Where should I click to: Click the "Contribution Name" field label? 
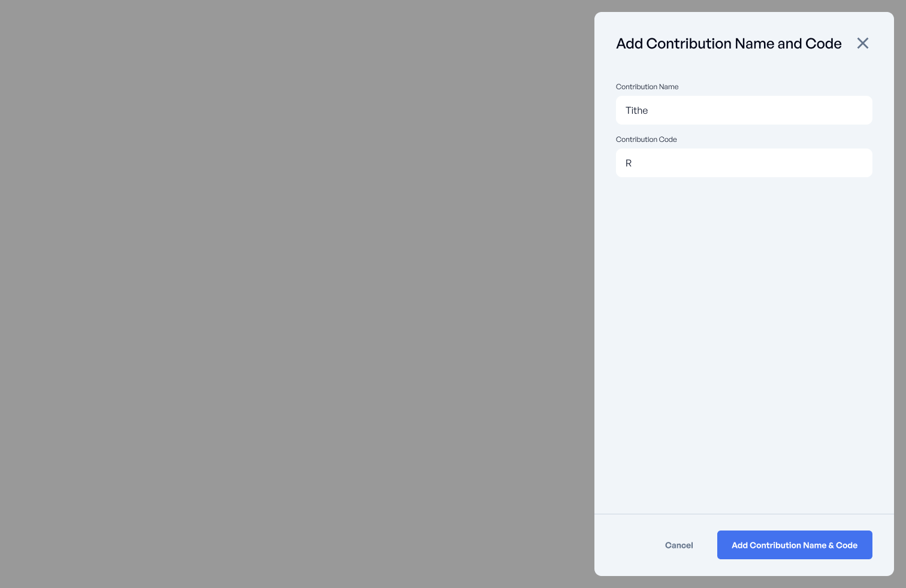647,87
